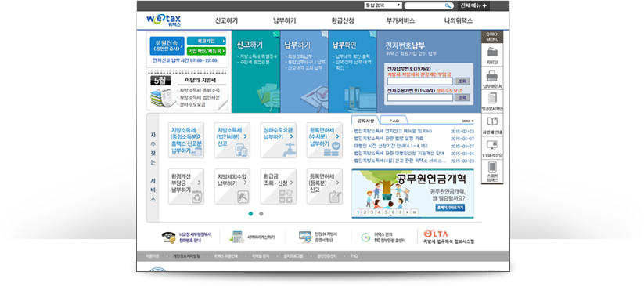The image size is (644, 286).
Task: Open 환급신청 top menu
Action: pyautogui.click(x=343, y=20)
